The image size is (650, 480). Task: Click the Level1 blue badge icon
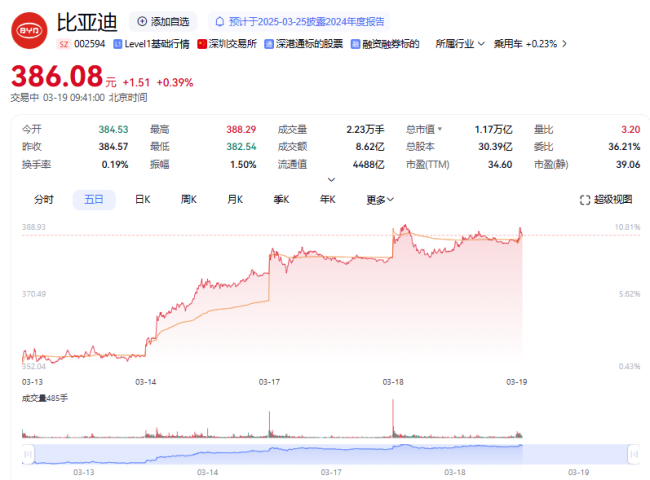tap(117, 44)
